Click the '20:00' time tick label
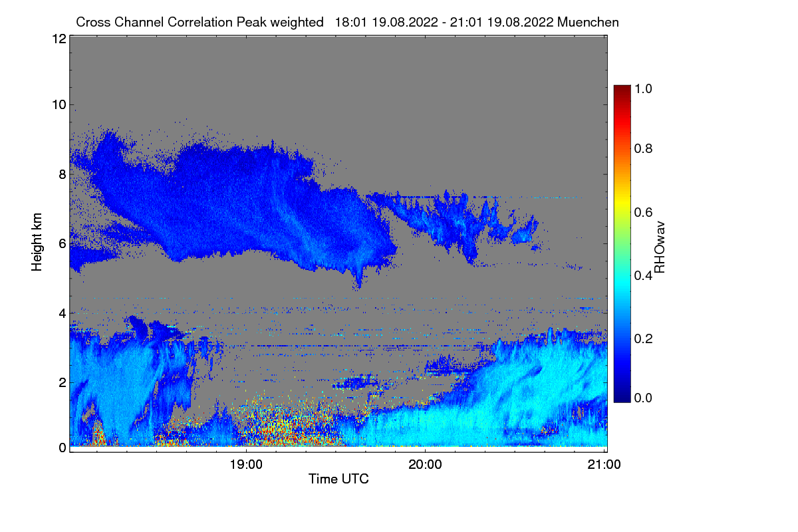Image resolution: width=798 pixels, height=532 pixels. click(425, 464)
